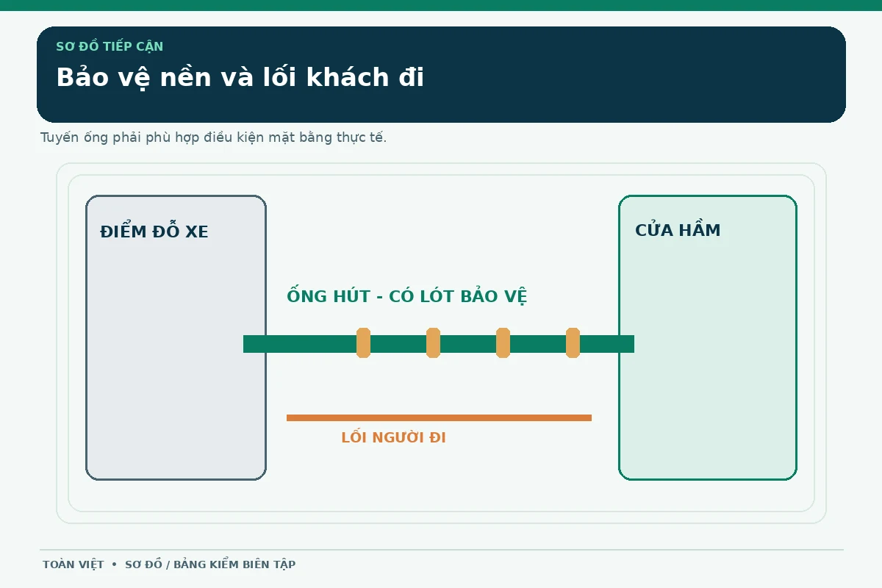Click the orange walkway line above "LỐI NGƯỜI ĐI"
The width and height of the screenshot is (882, 588).
pos(439,417)
